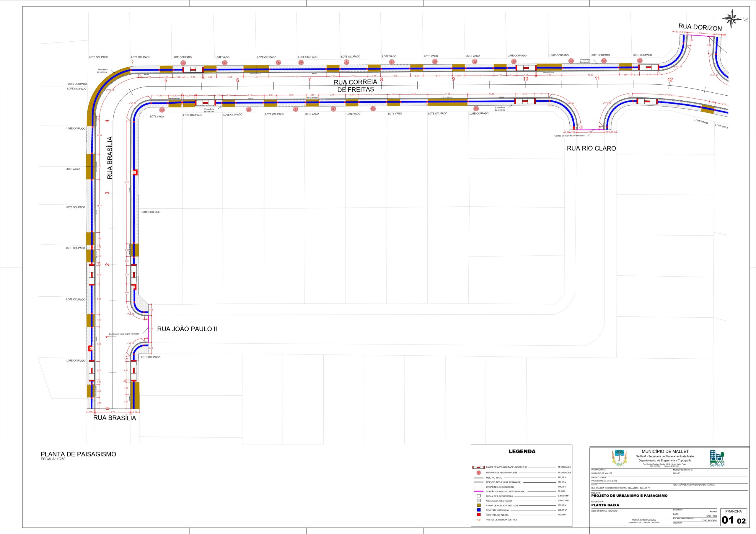Click the LEGENDA heading

[x=522, y=452]
